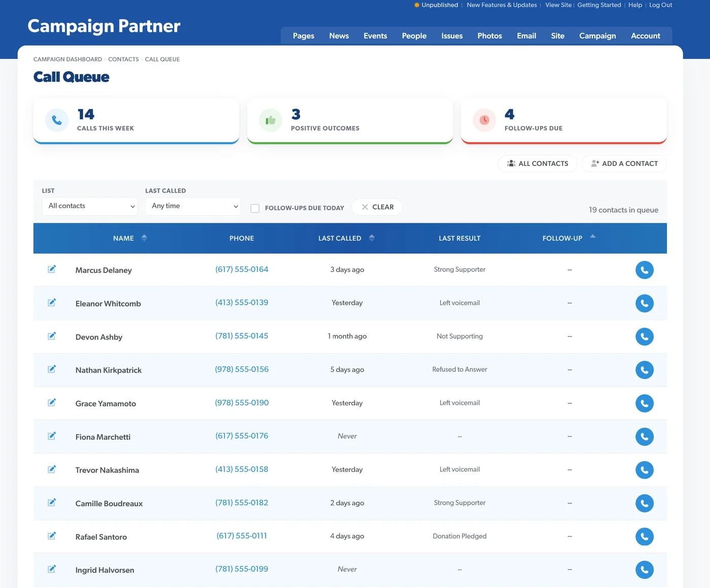This screenshot has width=710, height=588.
Task: Open the edit icon for Ingrid Halvorsen
Action: tap(52, 569)
